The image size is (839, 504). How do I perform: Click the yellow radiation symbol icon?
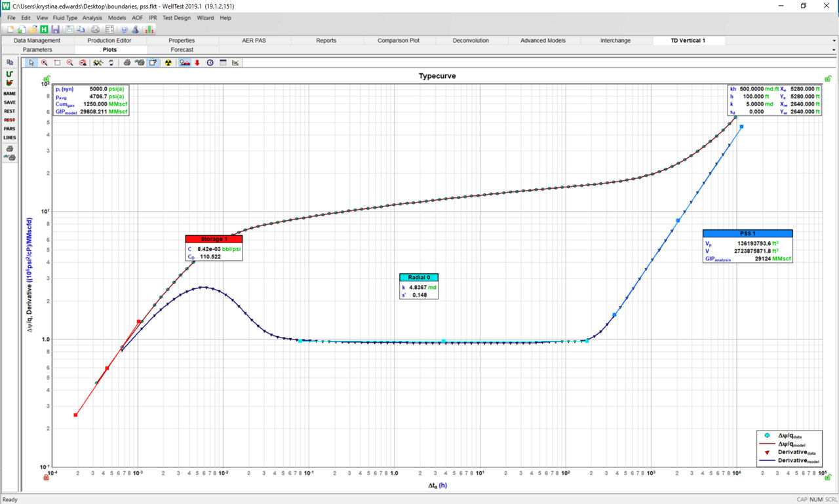click(168, 63)
